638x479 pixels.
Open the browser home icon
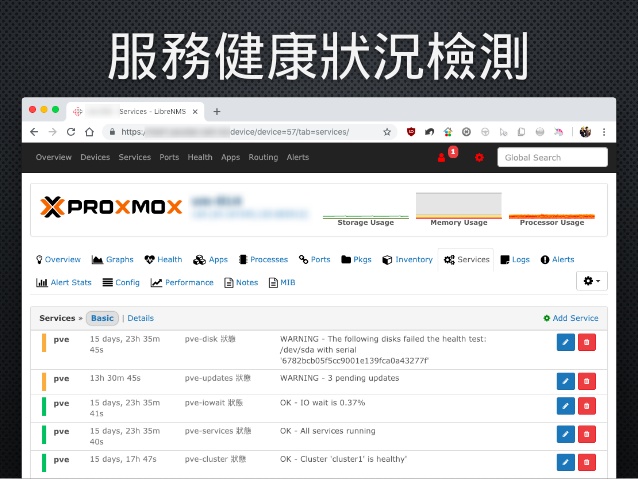tap(90, 132)
